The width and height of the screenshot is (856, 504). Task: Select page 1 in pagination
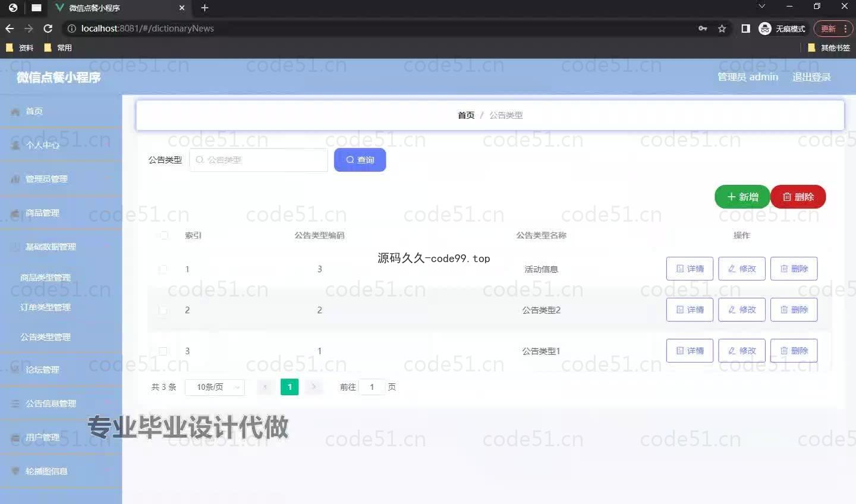[x=289, y=387]
